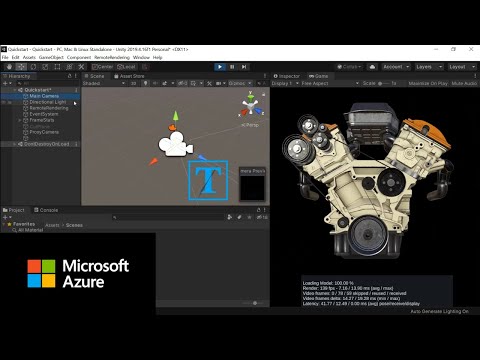
Task: Toggle 2D view in Scene toolbar
Action: 133,83
